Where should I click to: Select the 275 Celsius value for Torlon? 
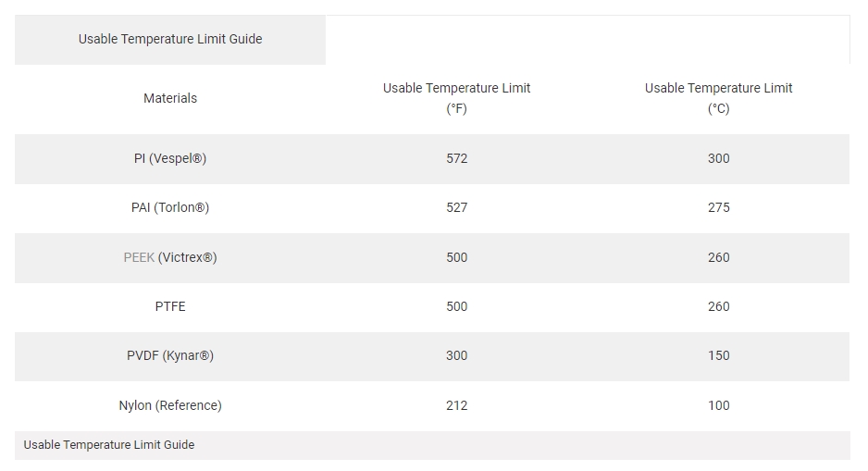click(x=718, y=207)
